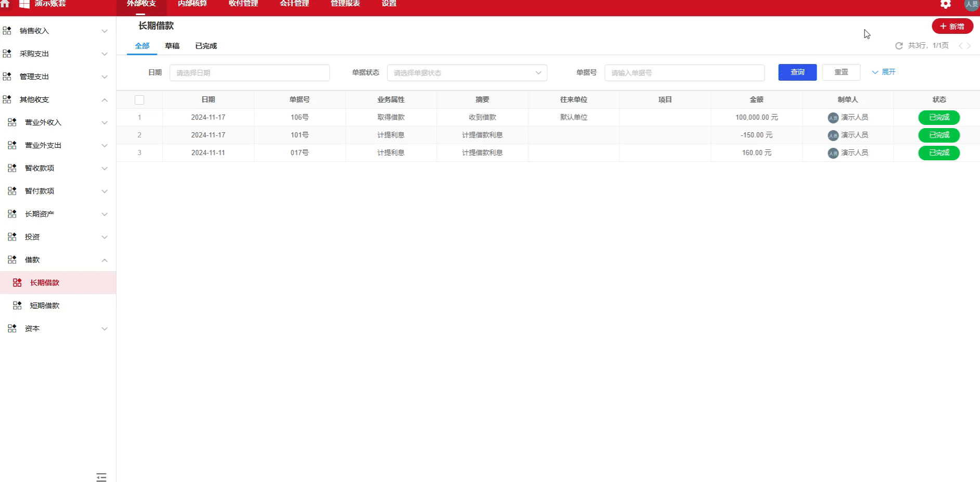
Task: Click 展开 to show more filters
Action: click(x=883, y=72)
